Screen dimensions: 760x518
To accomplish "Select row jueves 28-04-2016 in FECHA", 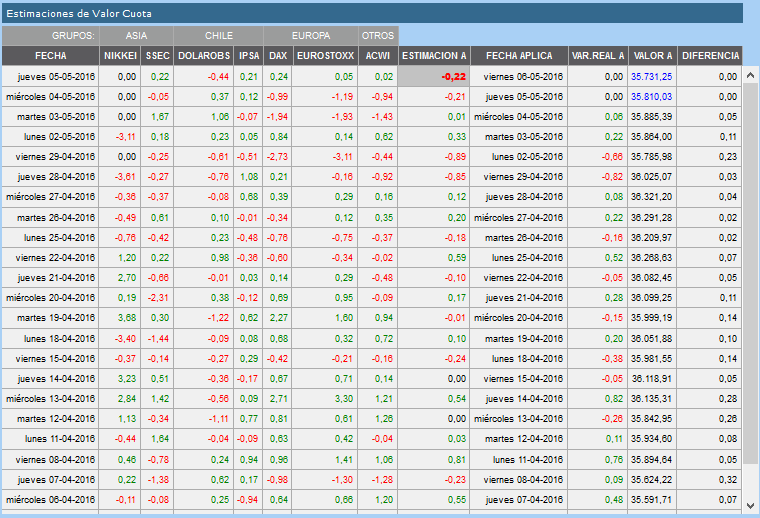I will 50,177.
